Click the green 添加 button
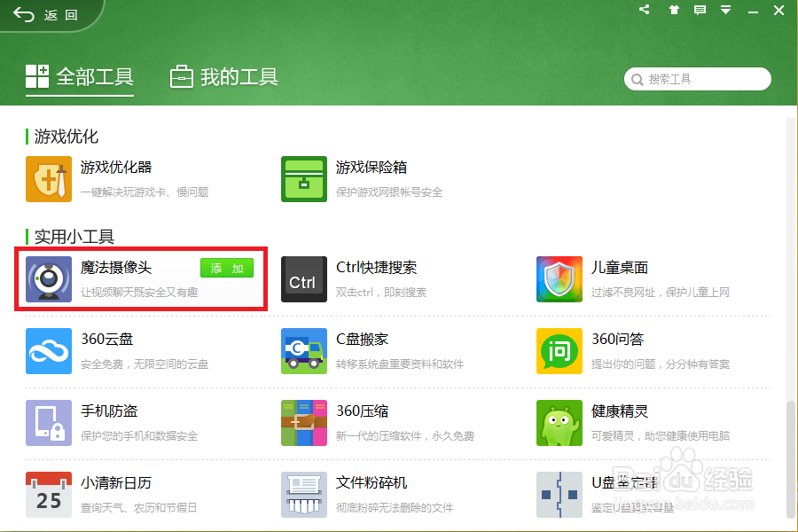This screenshot has width=798, height=532. pyautogui.click(x=226, y=268)
